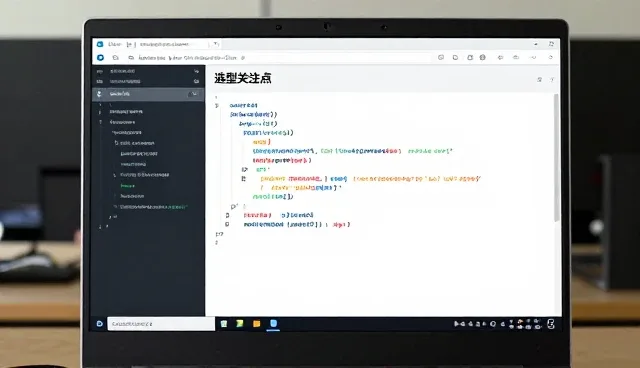Image resolution: width=640 pixels, height=368 pixels.
Task: Expand the dropdown arrow on highlighted sidebar row
Action: pos(194,94)
